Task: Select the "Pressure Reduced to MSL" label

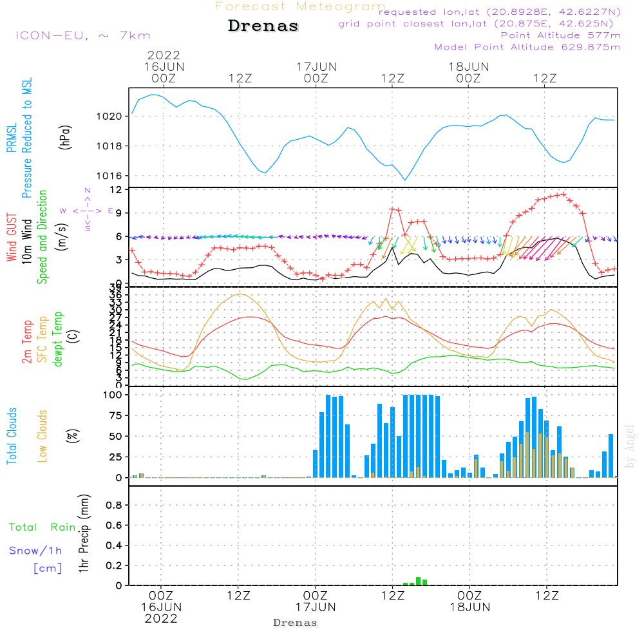Action: 26,138
